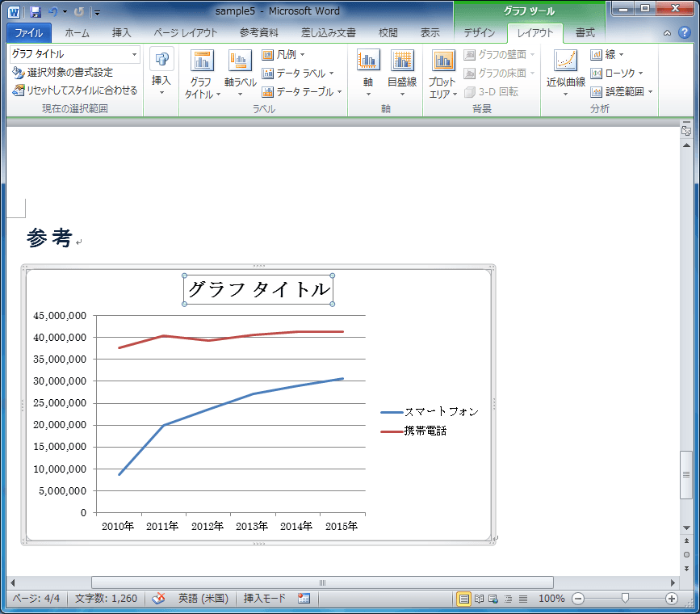This screenshot has height=614, width=700.
Task: Open the 参考資料 tab
Action: click(259, 33)
